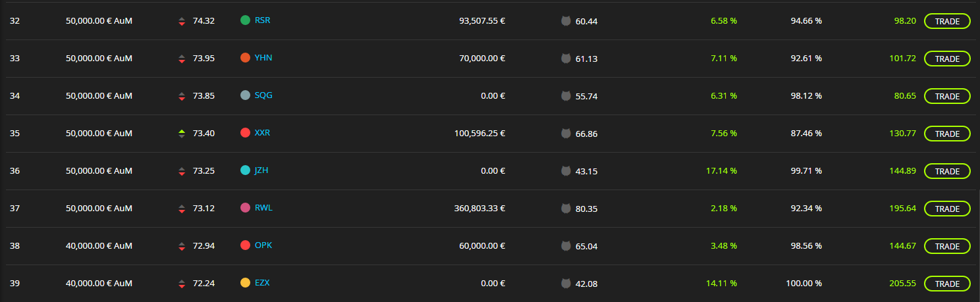This screenshot has height=302, width=980.
Task: Open the XXR trader profile link
Action: [262, 133]
